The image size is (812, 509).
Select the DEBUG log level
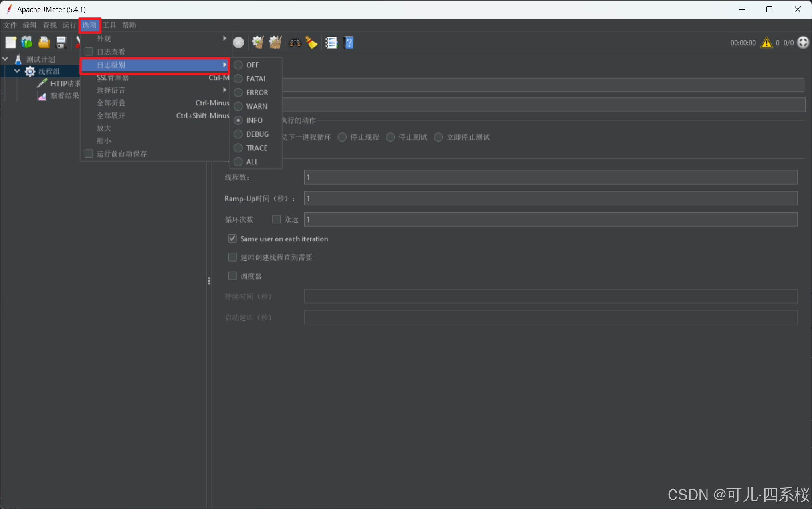(257, 134)
